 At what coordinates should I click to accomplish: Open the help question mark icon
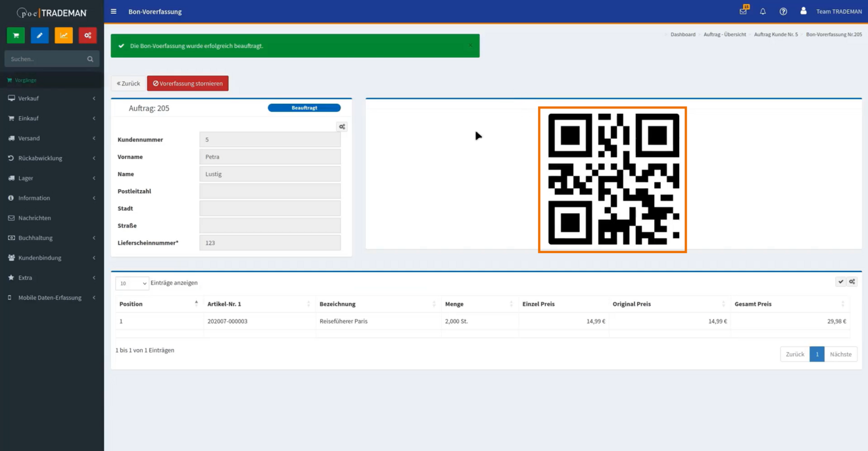(x=783, y=11)
